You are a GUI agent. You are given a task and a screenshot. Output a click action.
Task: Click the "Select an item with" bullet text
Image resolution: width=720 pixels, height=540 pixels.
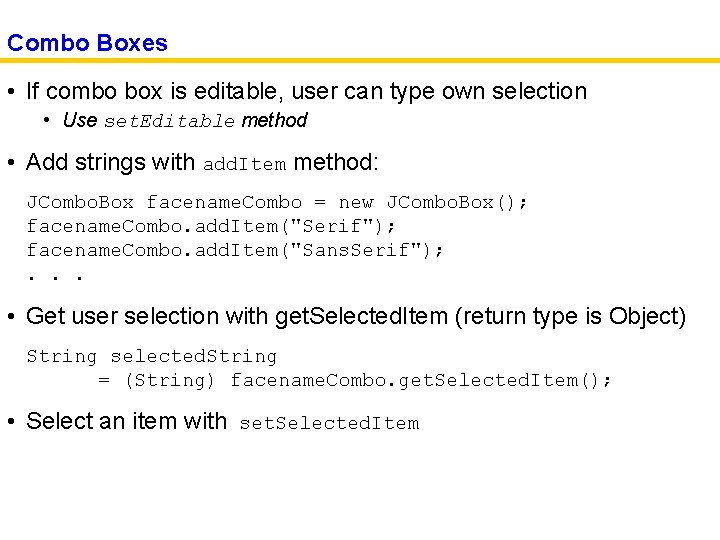point(127,421)
